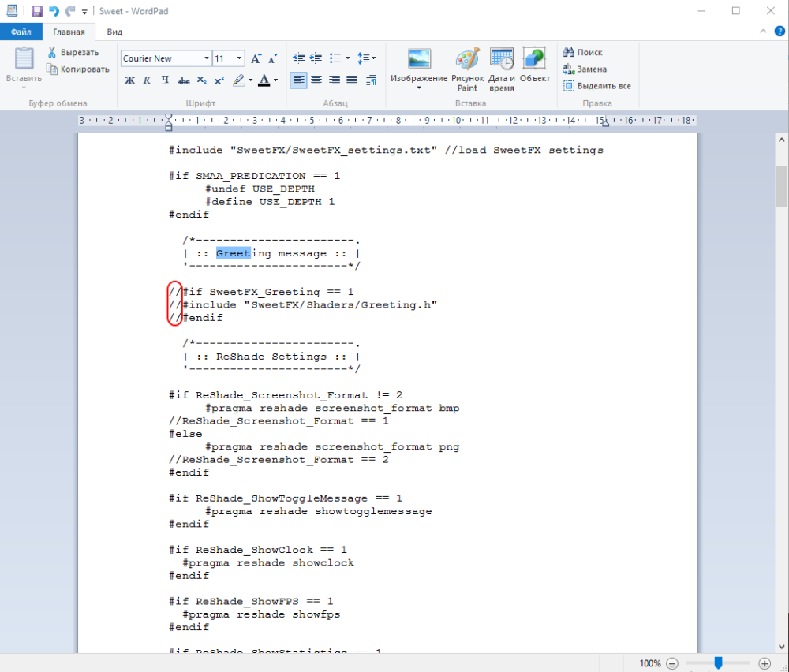Zoom out with minus button
Viewport: 789px width, 672px height.
coord(673,663)
